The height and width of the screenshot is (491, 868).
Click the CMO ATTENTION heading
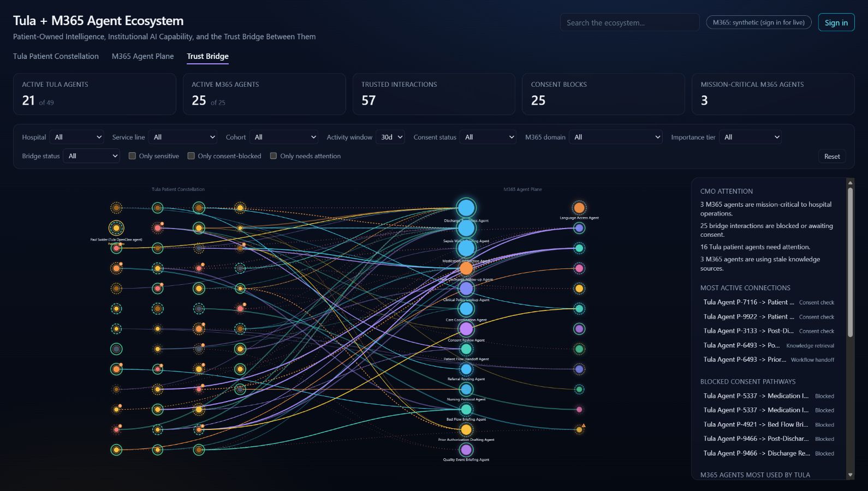727,191
